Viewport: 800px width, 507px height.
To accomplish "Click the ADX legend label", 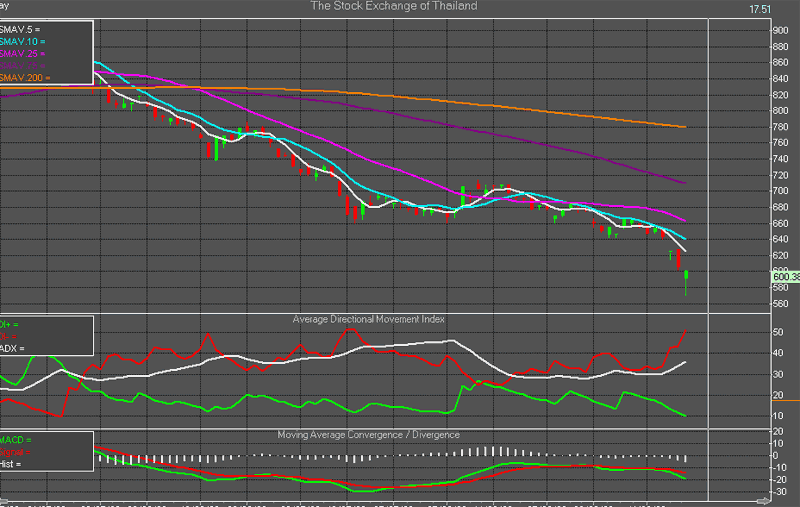I will [12, 348].
